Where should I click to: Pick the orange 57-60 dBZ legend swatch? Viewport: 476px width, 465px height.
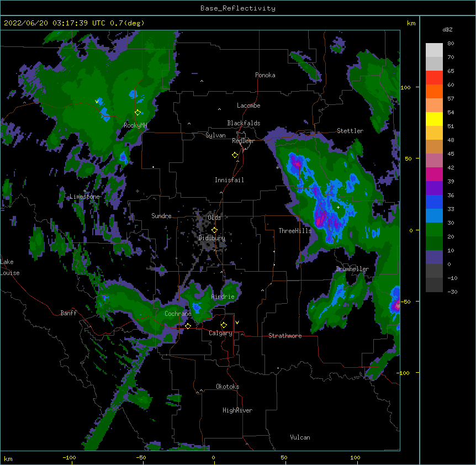(x=434, y=91)
